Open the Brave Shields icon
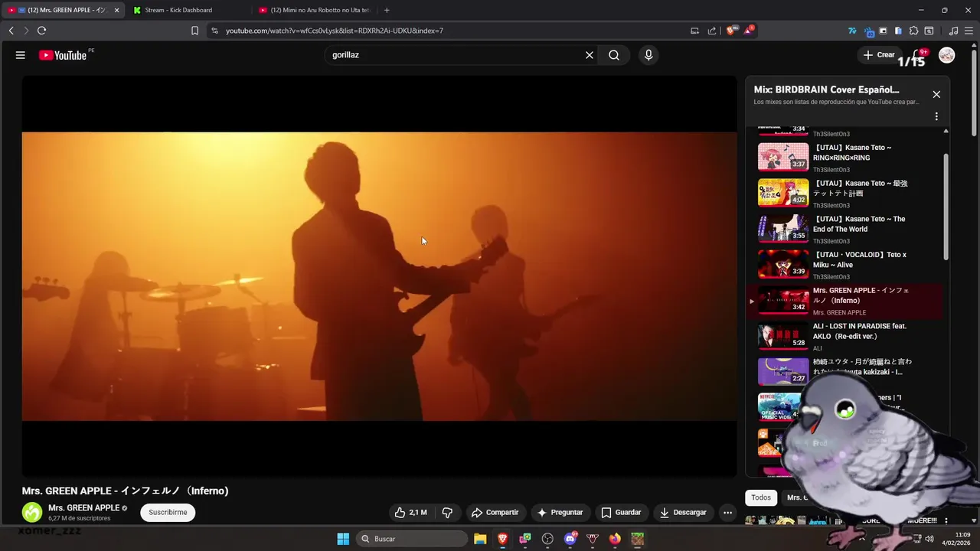Screen dimensions: 980x551 731,31
